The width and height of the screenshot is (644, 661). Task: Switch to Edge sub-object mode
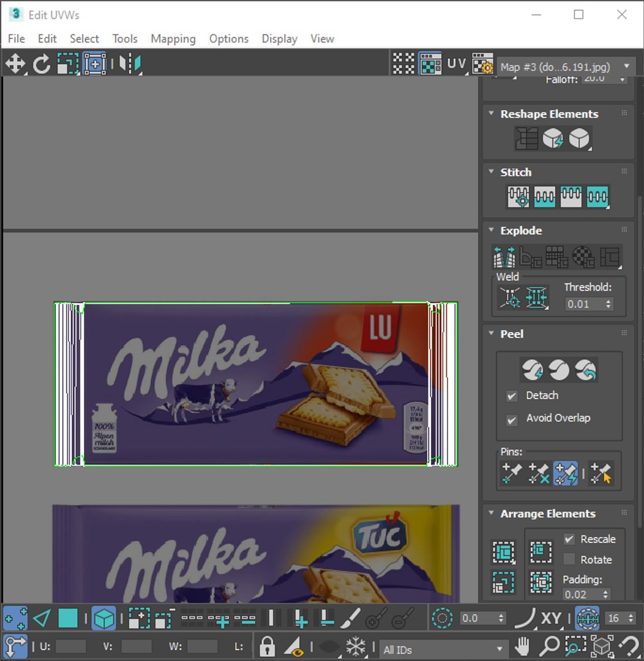tap(42, 619)
